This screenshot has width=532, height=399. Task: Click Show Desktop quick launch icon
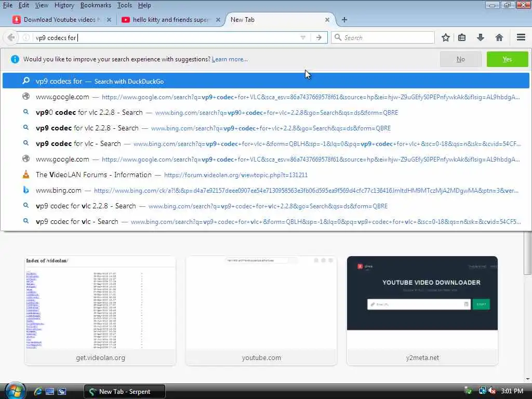(50, 391)
